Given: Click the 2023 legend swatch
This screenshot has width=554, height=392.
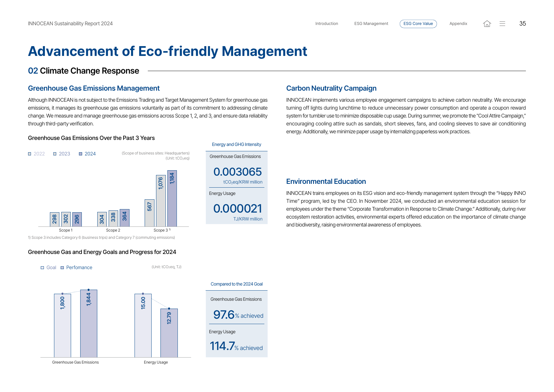Looking at the screenshot, I should click(55, 154).
